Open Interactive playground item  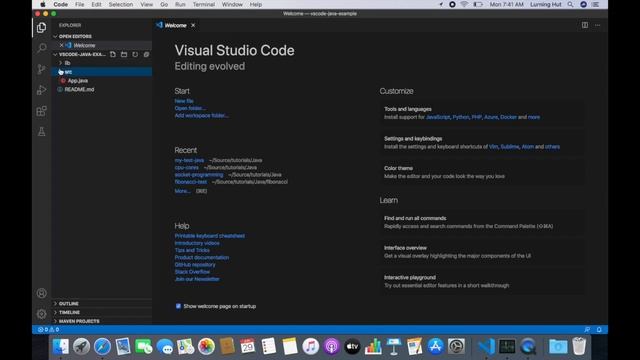tap(482, 281)
